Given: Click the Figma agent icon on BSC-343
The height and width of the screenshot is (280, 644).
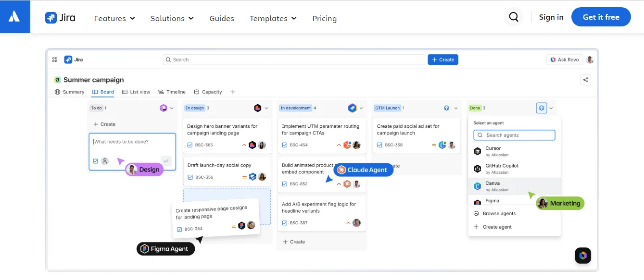Looking at the screenshot, I should point(241,226).
